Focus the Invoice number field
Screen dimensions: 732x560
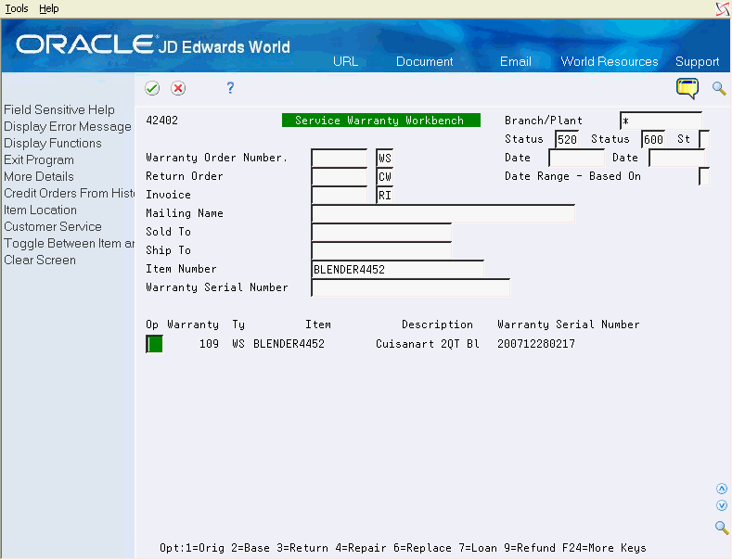pos(340,195)
